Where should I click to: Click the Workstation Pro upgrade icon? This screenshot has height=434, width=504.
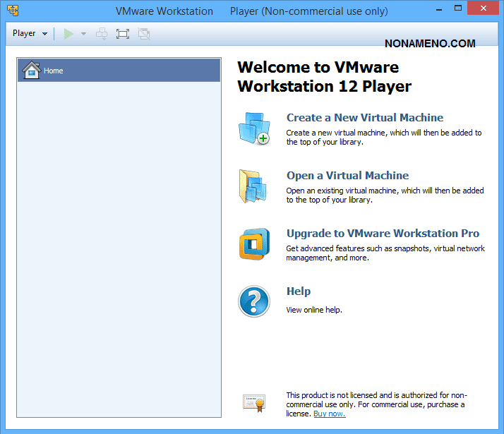(253, 245)
